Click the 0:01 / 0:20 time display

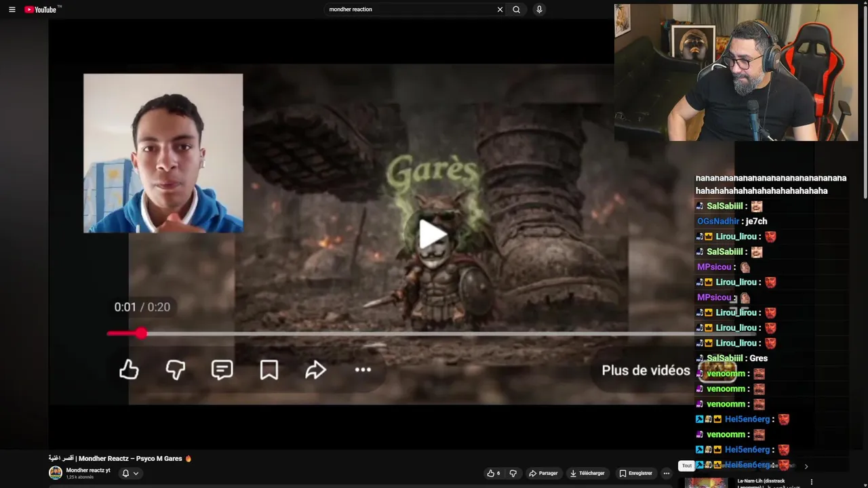pyautogui.click(x=142, y=307)
